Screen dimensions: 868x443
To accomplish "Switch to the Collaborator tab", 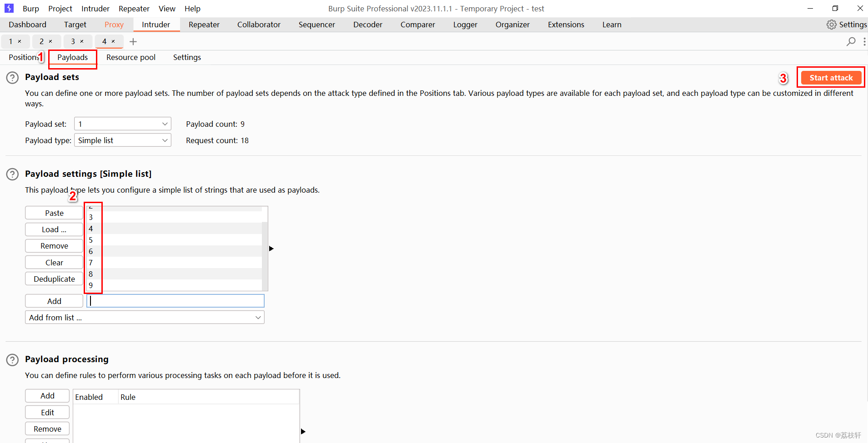I will coord(259,25).
